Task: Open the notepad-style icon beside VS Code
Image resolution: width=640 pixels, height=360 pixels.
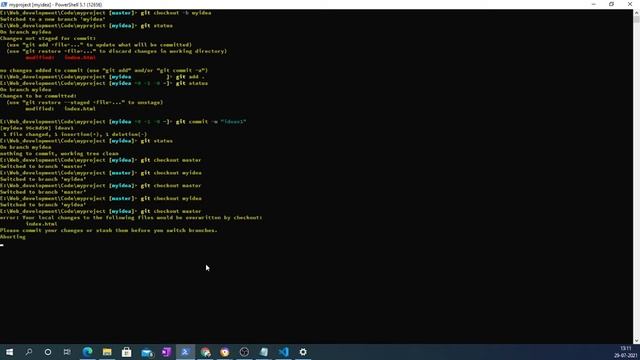Action: pyautogui.click(x=264, y=352)
